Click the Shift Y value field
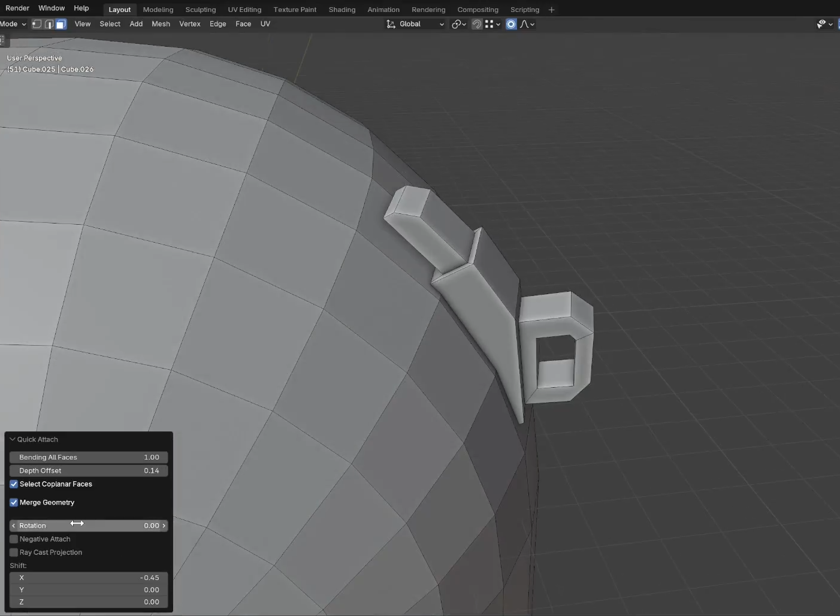Screen dimensions: 840x616 [89, 590]
